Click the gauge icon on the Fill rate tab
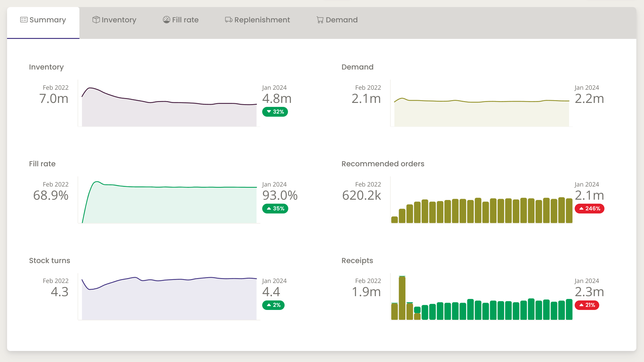Screen dimensions: 644x362 (x=166, y=20)
